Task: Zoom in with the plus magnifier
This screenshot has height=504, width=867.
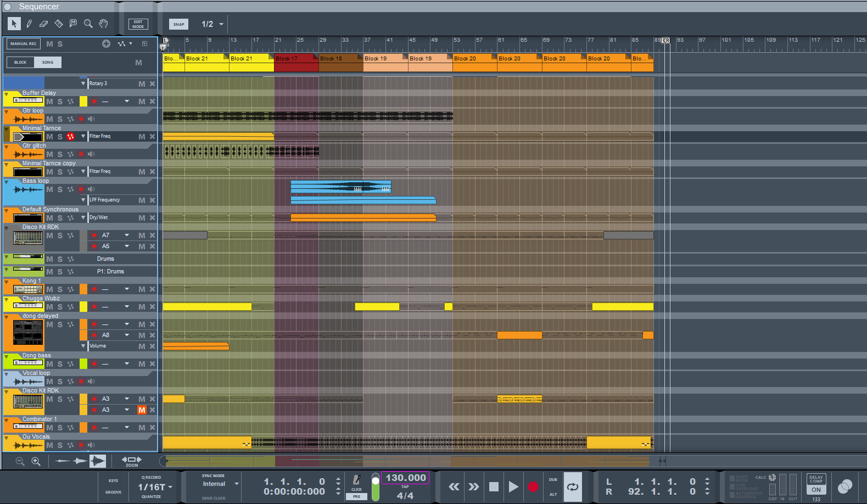Action: click(x=36, y=462)
